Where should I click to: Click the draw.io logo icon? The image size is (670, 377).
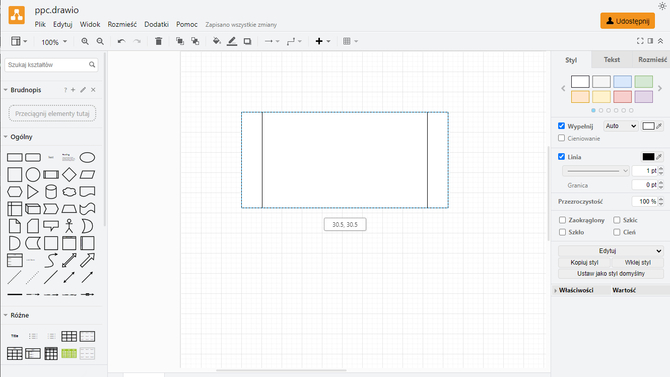pyautogui.click(x=17, y=15)
